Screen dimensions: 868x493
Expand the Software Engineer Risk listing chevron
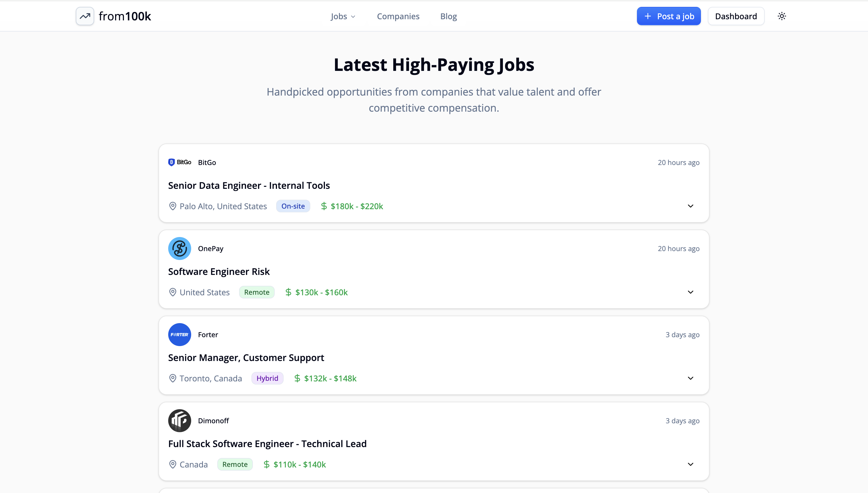[x=690, y=292]
